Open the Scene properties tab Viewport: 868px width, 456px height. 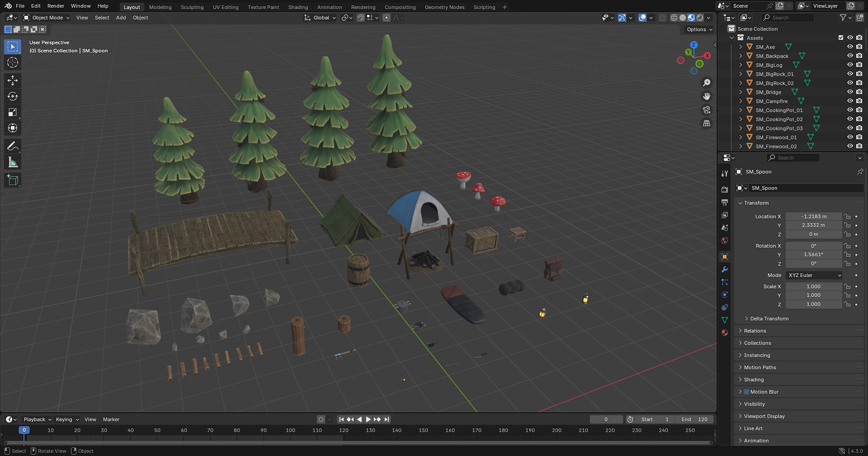click(x=724, y=228)
